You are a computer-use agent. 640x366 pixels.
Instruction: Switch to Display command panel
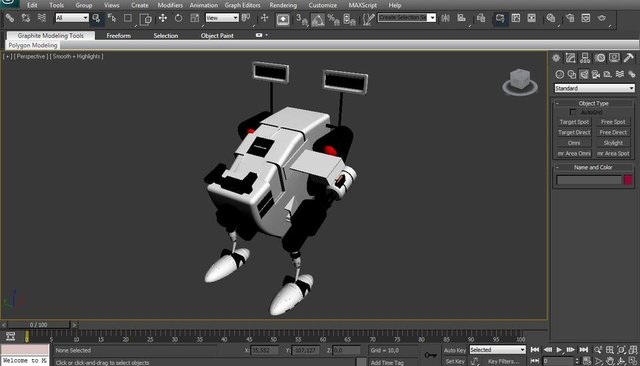click(x=614, y=58)
